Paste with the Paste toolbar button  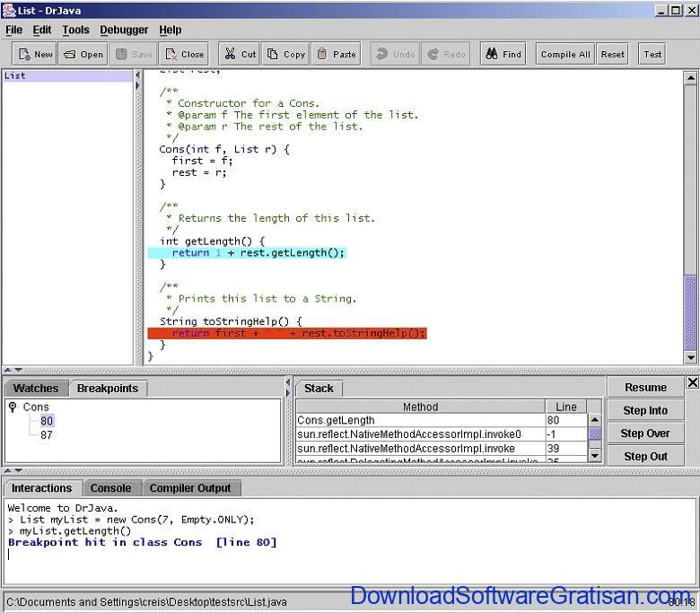(337, 54)
